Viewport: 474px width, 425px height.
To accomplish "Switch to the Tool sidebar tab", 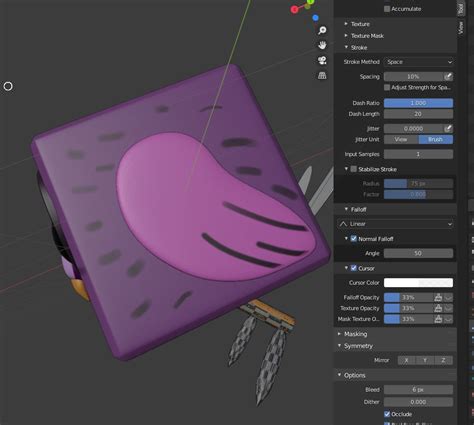I will click(461, 8).
